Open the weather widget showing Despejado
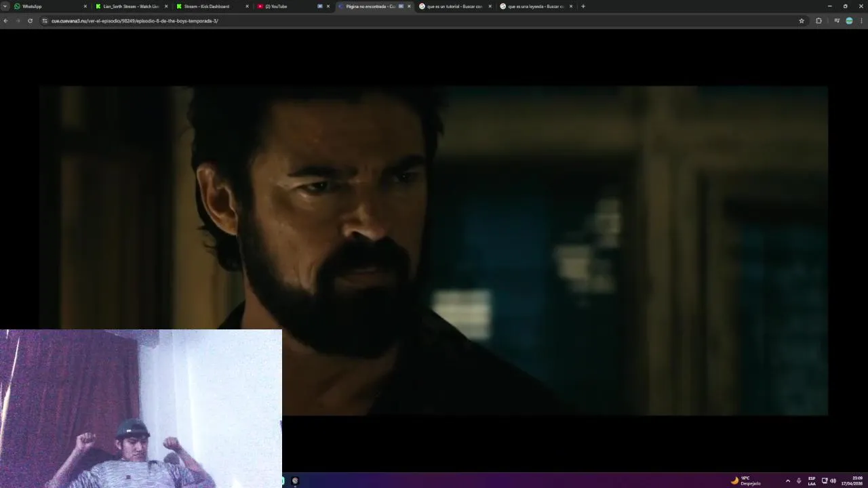The width and height of the screenshot is (868, 488). (x=745, y=481)
